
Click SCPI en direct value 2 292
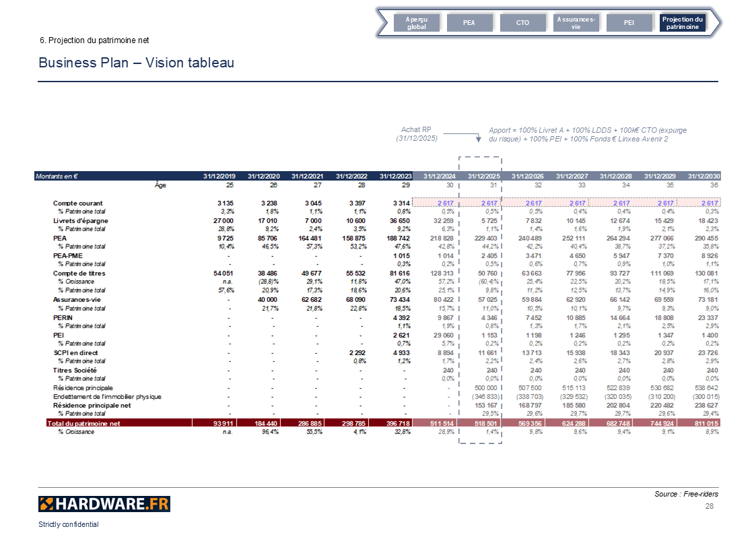357,352
